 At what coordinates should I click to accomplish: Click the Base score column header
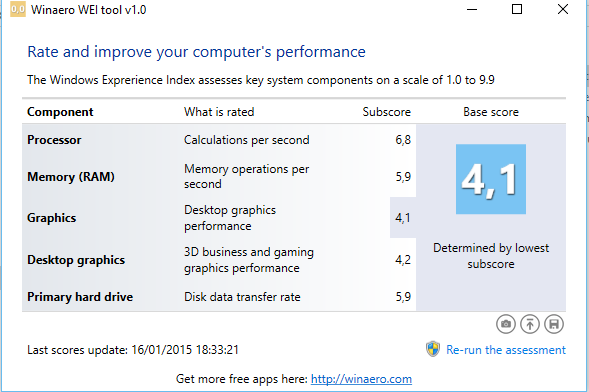[491, 112]
